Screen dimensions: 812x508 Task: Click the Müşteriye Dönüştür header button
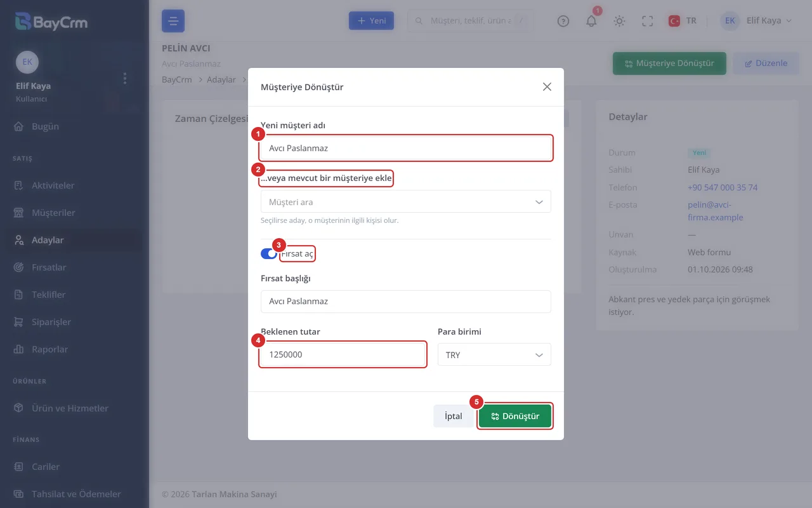(669, 63)
